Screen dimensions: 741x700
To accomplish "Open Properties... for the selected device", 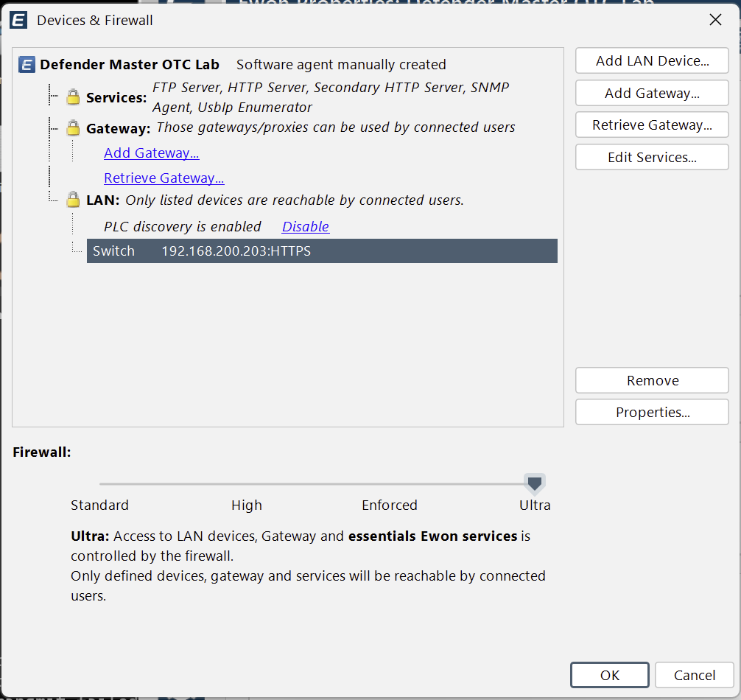I will pos(652,412).
